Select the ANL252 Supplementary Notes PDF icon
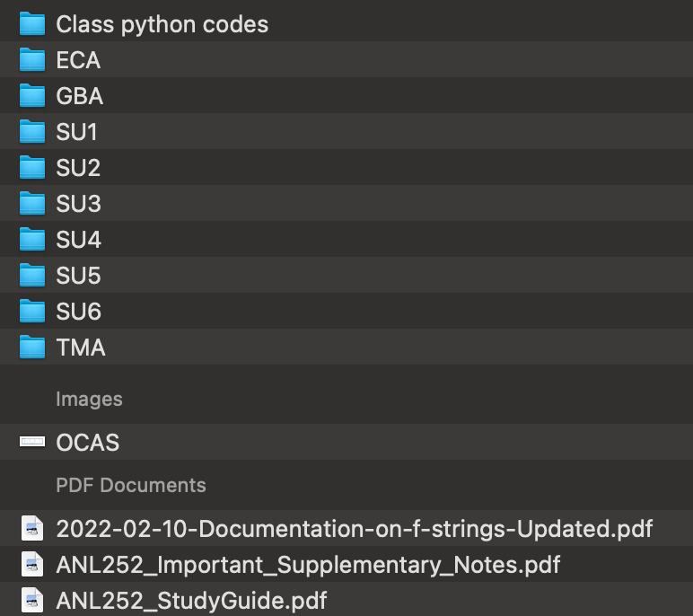Screen dimensions: 693x616 32,564
